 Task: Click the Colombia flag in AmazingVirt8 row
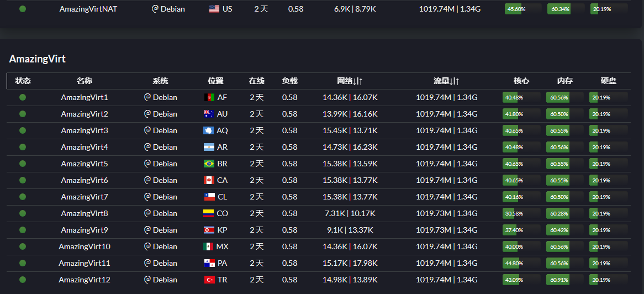(209, 213)
